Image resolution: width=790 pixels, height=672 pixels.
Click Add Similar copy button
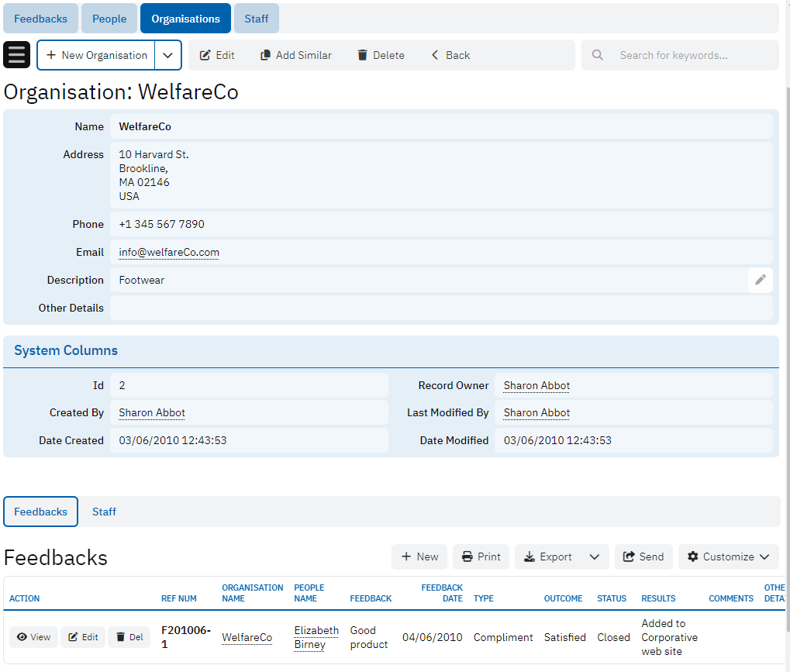tap(295, 55)
